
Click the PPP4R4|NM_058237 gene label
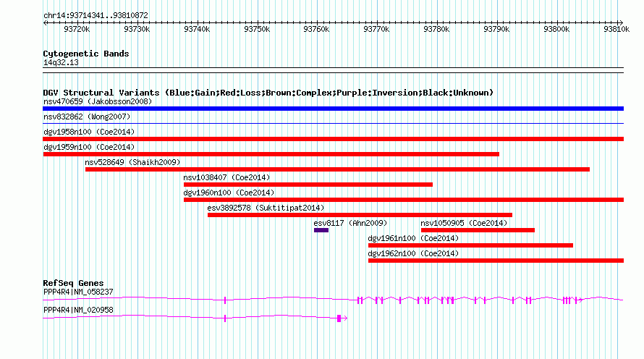pyautogui.click(x=78, y=292)
